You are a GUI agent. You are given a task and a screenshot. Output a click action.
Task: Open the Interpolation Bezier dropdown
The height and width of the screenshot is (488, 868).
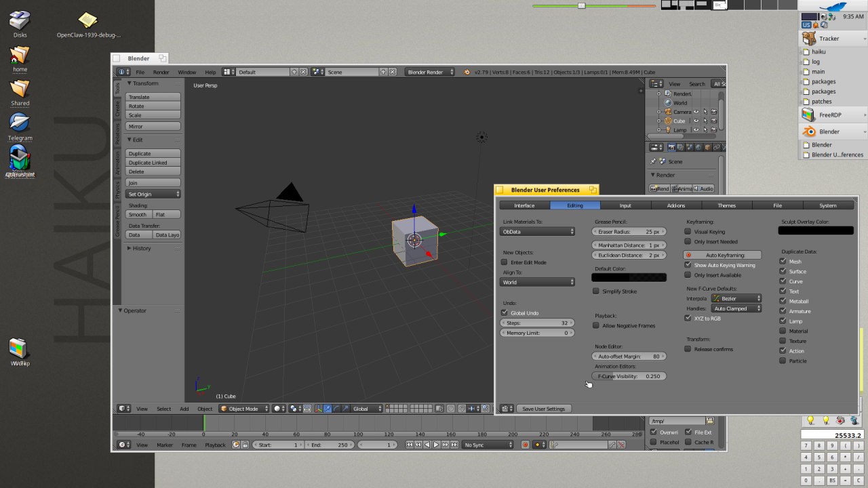pos(736,299)
